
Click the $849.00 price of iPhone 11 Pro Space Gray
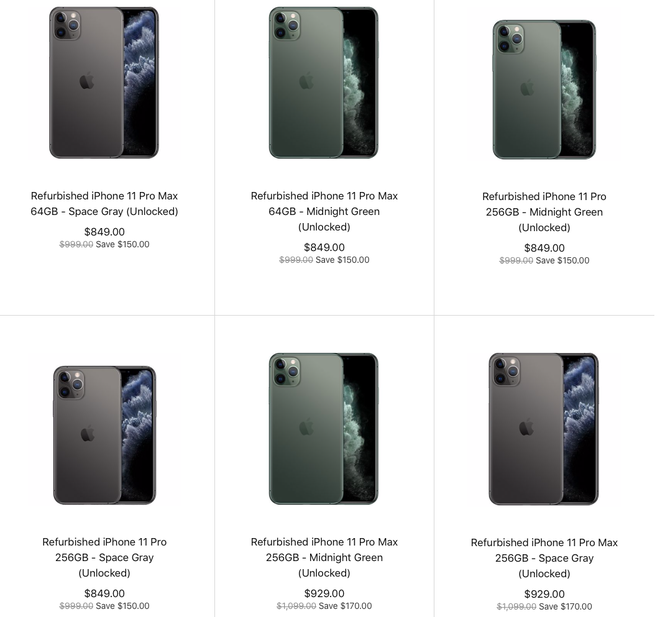click(104, 593)
